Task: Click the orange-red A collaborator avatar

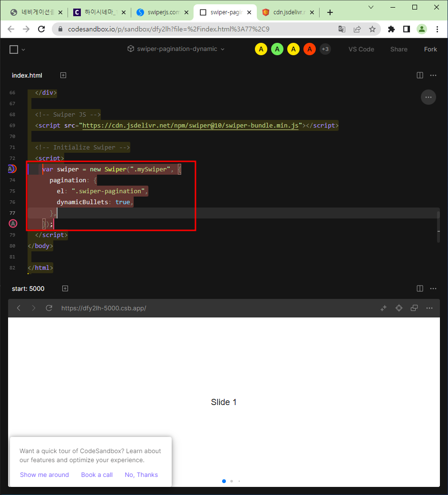Action: (310, 49)
